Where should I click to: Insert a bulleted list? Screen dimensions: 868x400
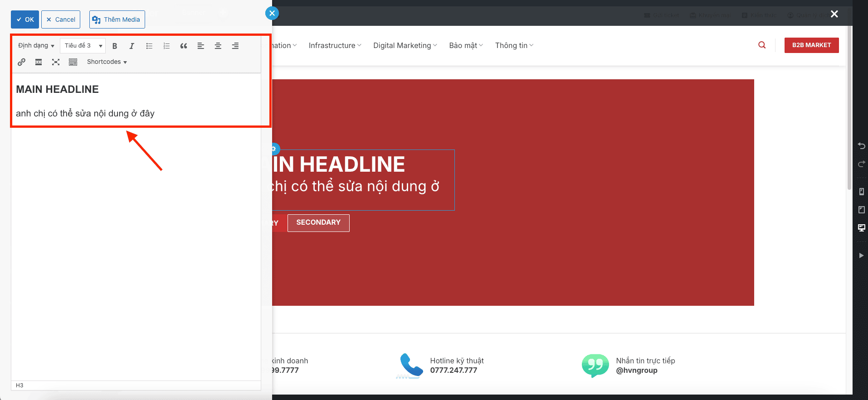pos(149,46)
